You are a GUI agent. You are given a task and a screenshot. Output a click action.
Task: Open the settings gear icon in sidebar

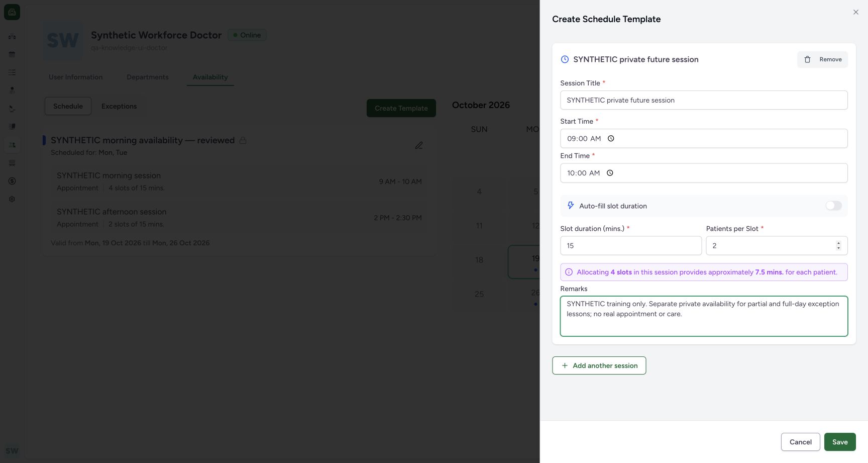pyautogui.click(x=12, y=199)
